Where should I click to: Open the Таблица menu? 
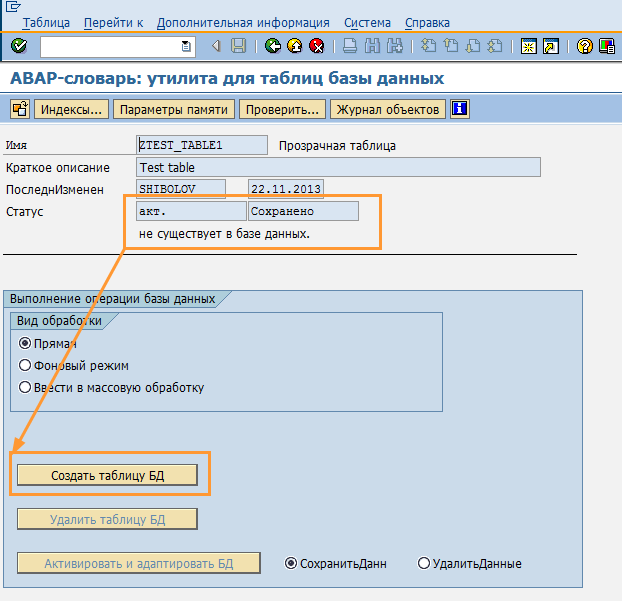tap(46, 22)
